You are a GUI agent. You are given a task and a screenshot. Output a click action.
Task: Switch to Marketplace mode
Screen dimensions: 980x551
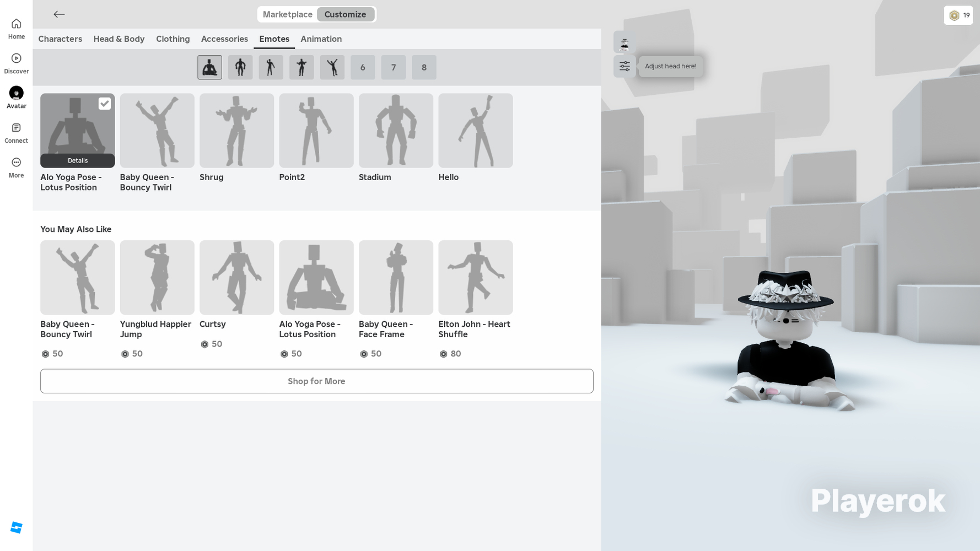tap(287, 14)
